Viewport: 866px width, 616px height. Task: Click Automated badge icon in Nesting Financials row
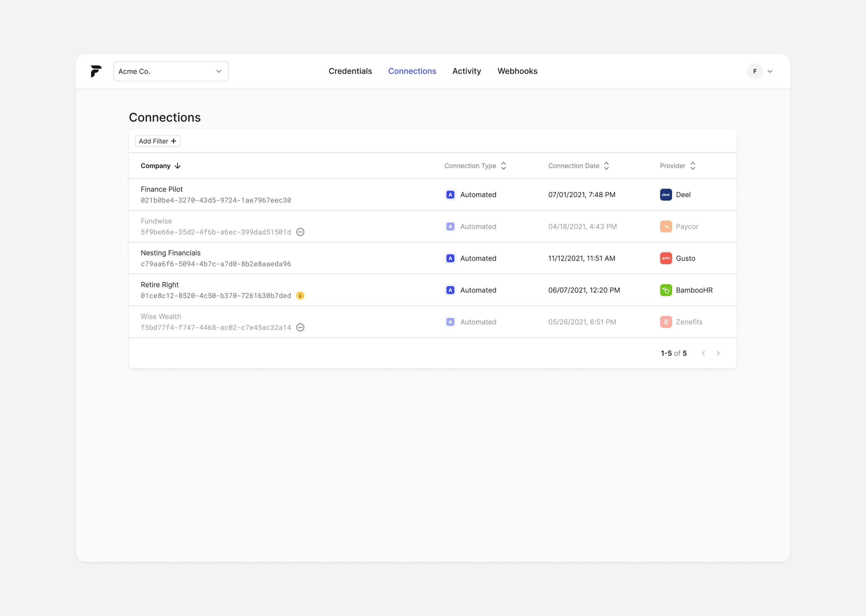[450, 258]
